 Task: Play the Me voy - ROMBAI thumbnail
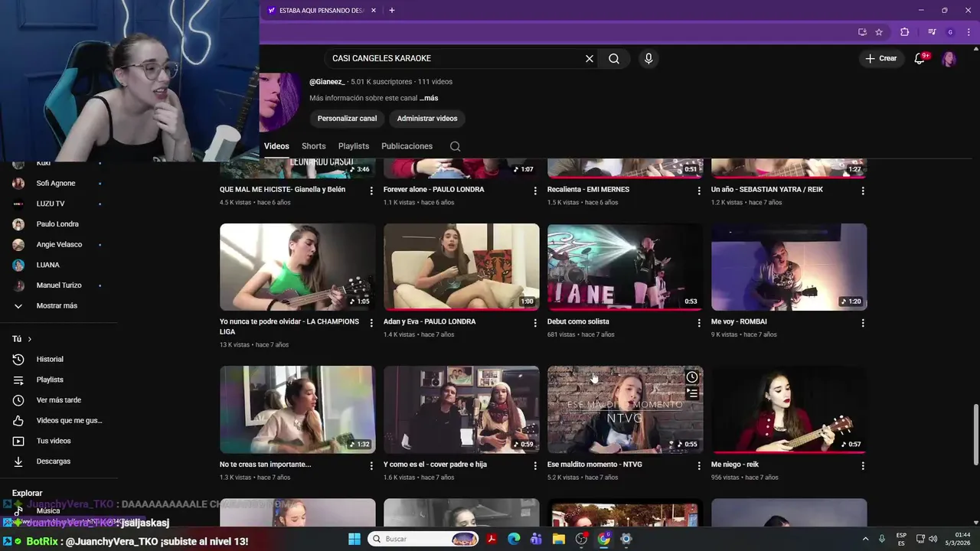[x=789, y=267]
